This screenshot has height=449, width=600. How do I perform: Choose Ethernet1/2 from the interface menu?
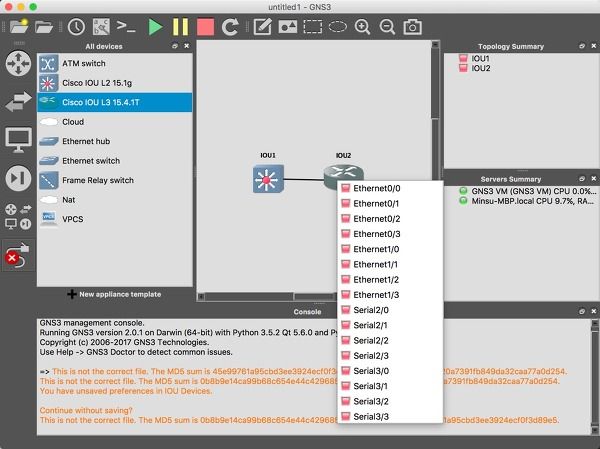click(x=390, y=280)
